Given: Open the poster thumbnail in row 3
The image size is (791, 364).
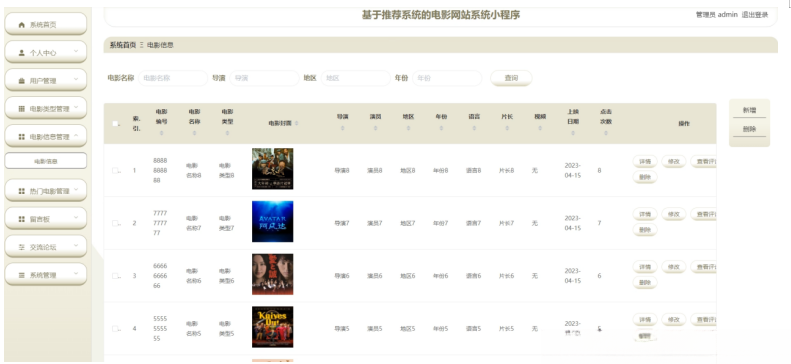Looking at the screenshot, I should click(272, 274).
